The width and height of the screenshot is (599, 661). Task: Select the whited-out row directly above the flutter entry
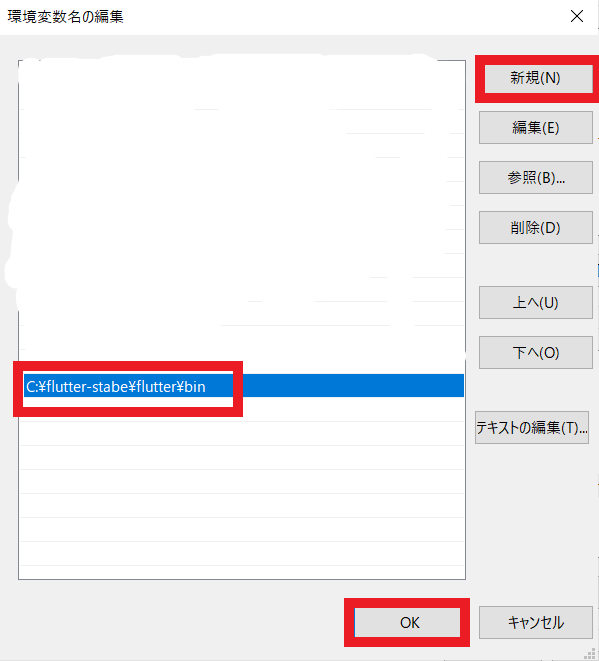[242, 361]
